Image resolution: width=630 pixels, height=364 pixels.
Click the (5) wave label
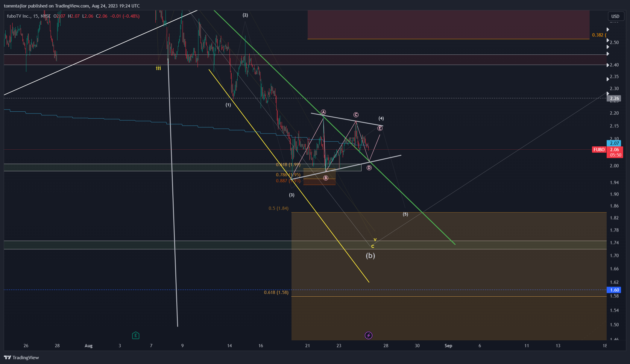(x=405, y=214)
